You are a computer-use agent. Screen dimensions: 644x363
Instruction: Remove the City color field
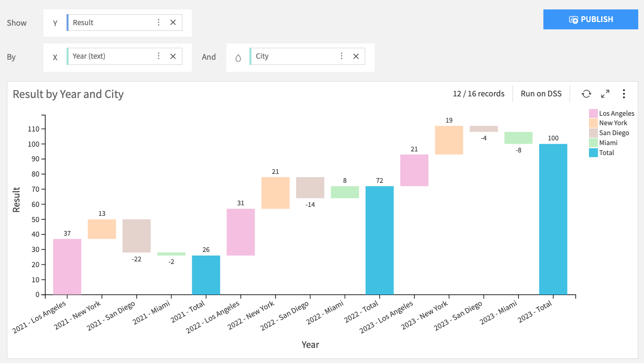(x=356, y=57)
